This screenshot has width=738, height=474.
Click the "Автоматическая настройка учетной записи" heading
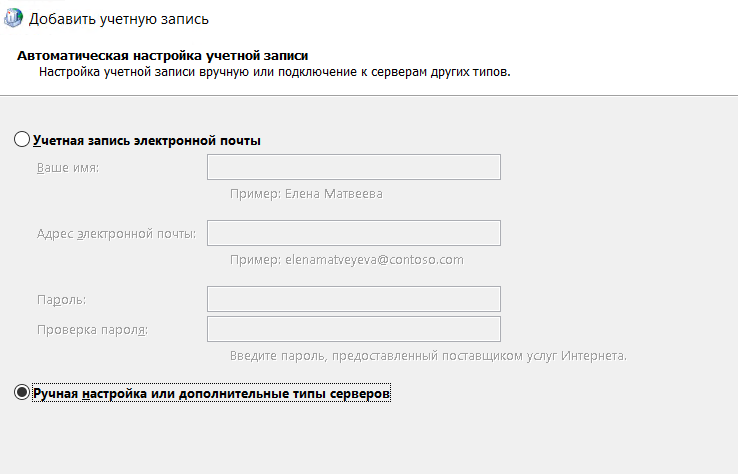[x=163, y=56]
